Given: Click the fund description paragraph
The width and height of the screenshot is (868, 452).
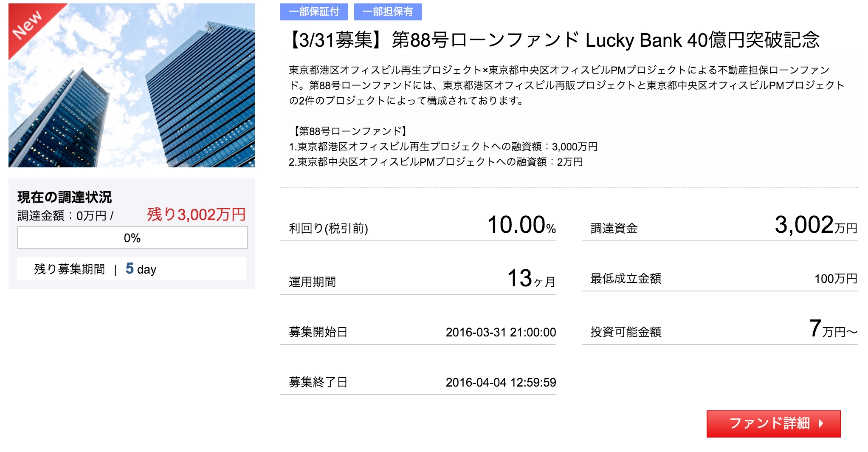Looking at the screenshot, I should [567, 85].
